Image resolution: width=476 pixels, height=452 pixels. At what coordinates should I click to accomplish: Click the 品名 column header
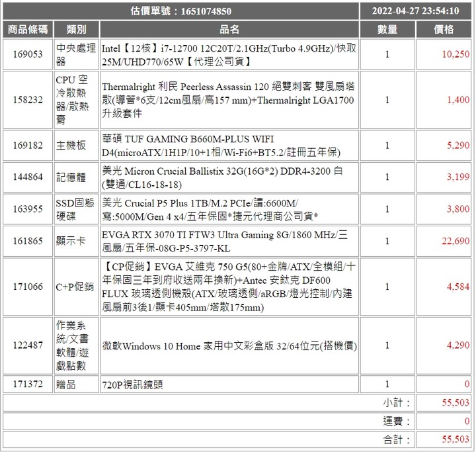(x=229, y=30)
